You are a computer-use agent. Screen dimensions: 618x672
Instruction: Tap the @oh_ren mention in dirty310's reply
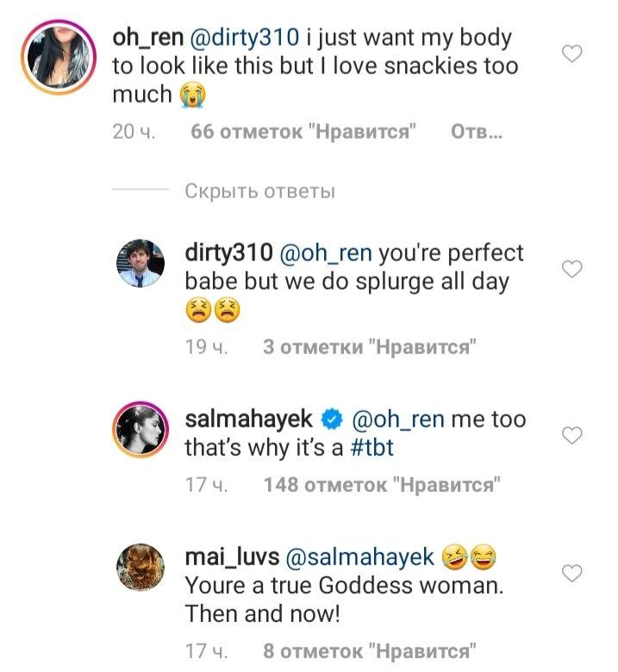(x=326, y=254)
